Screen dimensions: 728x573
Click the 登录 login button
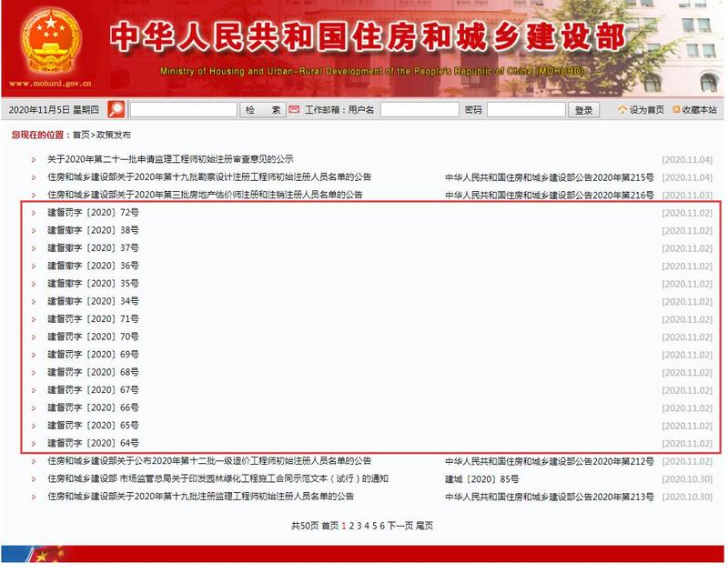click(x=583, y=110)
